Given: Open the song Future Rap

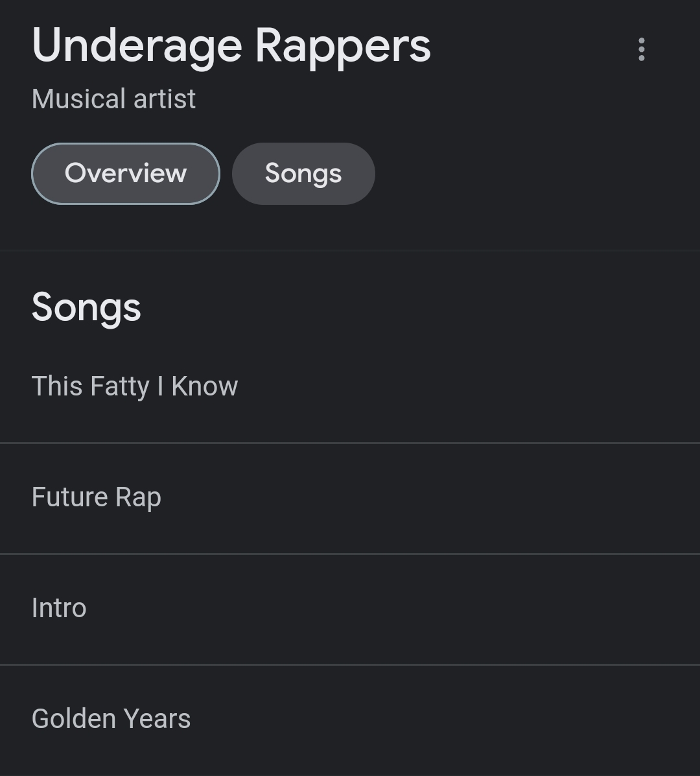Looking at the screenshot, I should pyautogui.click(x=97, y=497).
